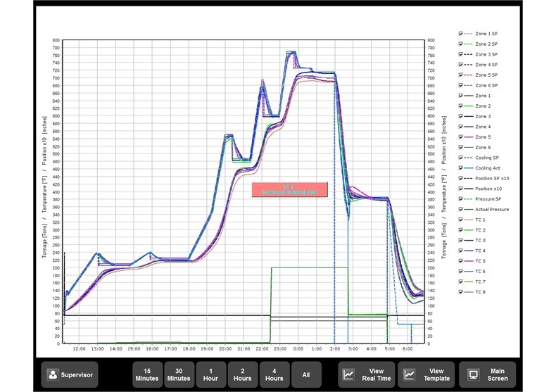Hide the TC 1 thermocouple trace
The width and height of the screenshot is (556, 392).
[460, 220]
